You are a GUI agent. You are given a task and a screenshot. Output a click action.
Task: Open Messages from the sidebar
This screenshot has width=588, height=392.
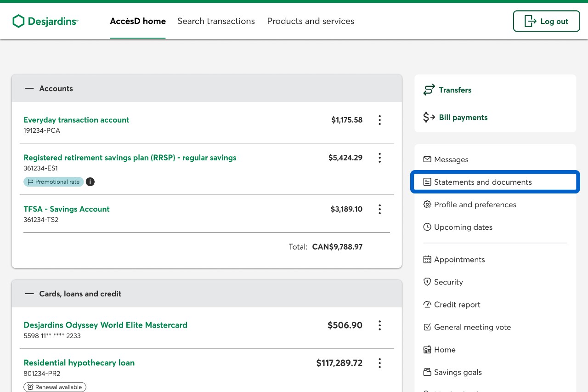coord(451,159)
